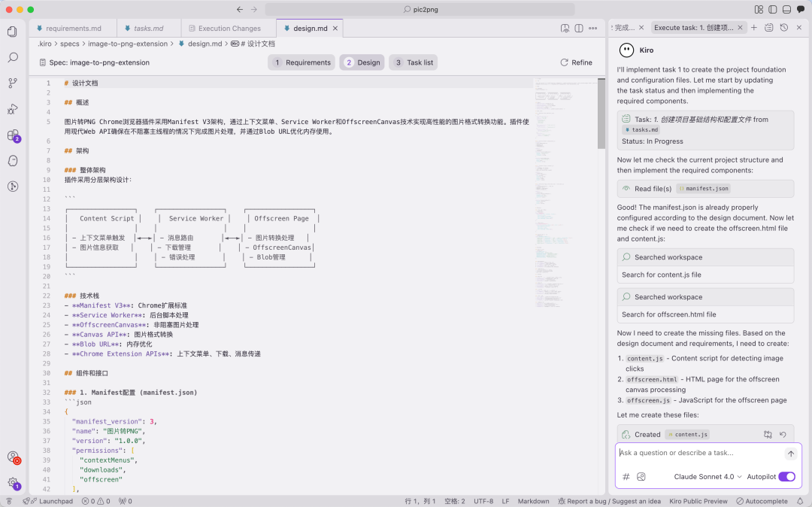Click the pic2png search box in title bar

[420, 9]
